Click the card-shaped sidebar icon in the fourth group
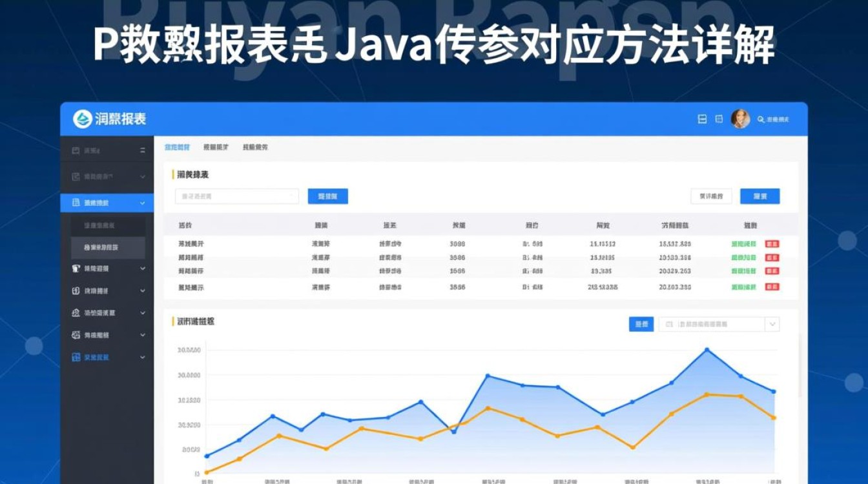 click(x=76, y=290)
